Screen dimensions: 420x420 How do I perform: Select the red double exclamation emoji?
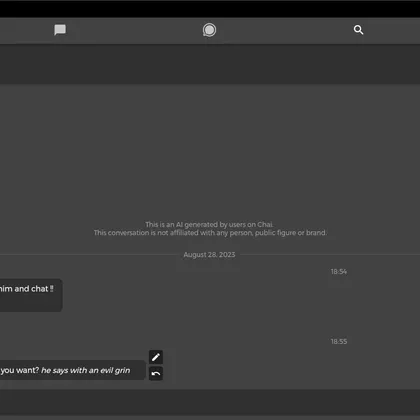[x=52, y=289]
